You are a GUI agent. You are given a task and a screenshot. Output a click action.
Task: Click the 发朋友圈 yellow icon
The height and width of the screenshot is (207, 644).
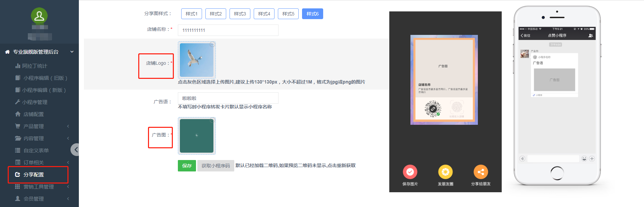click(445, 172)
